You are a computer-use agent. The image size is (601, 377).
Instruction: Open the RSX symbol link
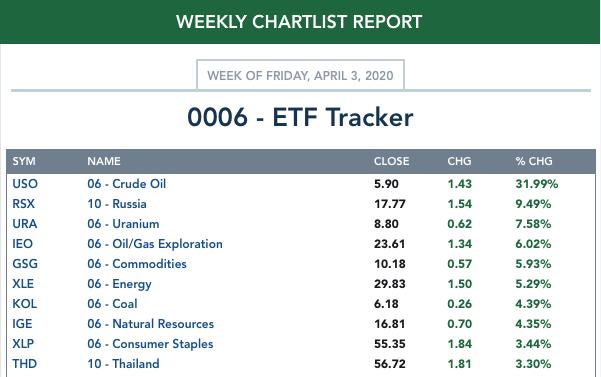[23, 204]
